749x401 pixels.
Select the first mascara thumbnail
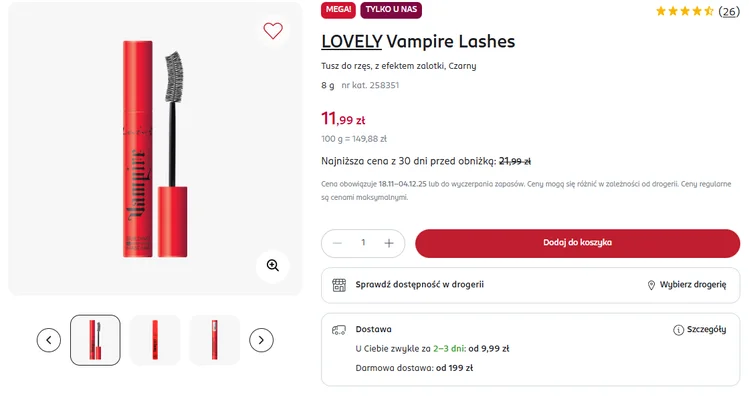tap(95, 340)
